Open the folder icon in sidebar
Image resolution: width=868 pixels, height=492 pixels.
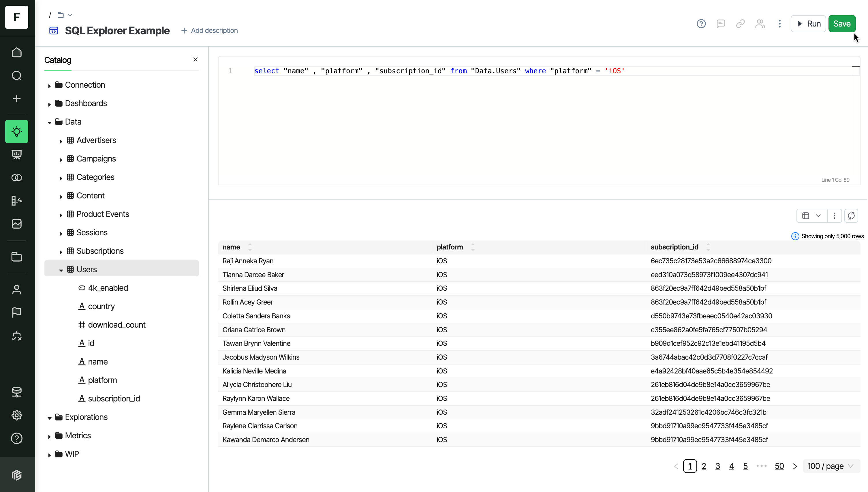[16, 257]
